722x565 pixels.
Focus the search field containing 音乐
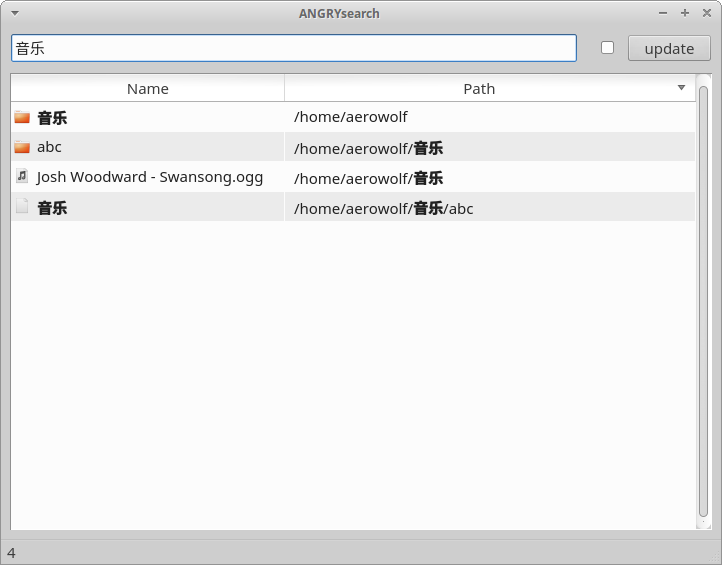pyautogui.click(x=294, y=48)
